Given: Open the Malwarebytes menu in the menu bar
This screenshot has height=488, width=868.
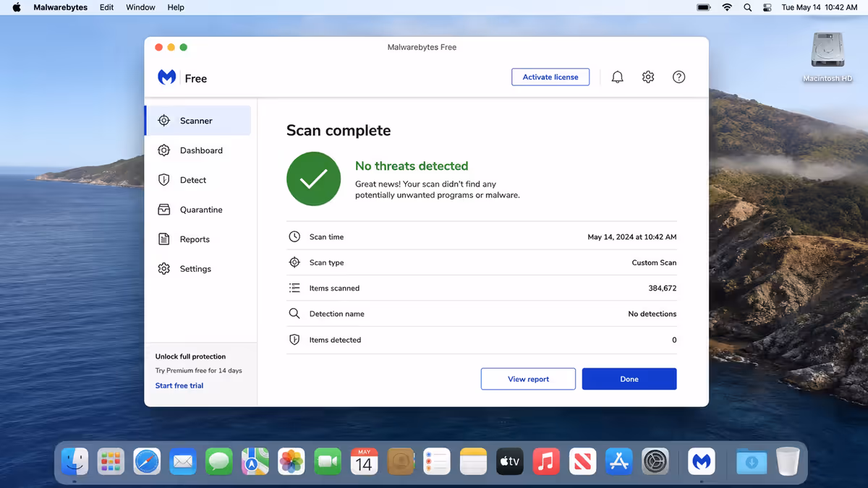Looking at the screenshot, I should pyautogui.click(x=61, y=7).
